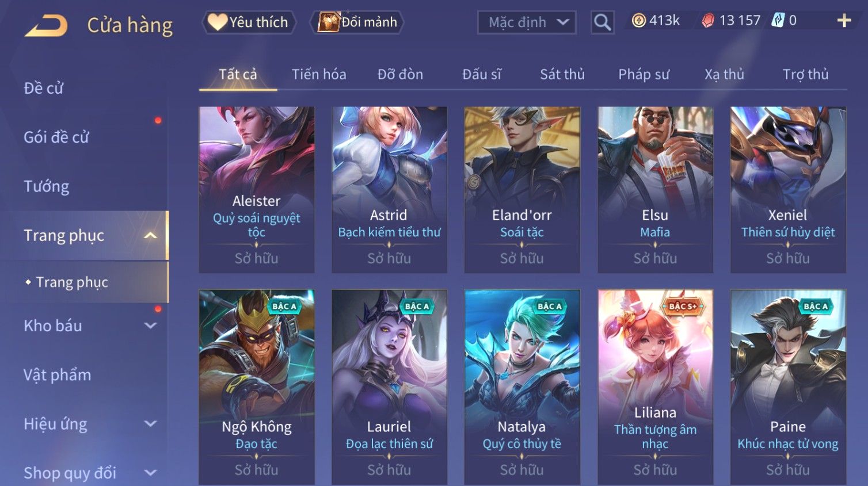Image resolution: width=868 pixels, height=486 pixels.
Task: Open Tướng in the sidebar
Action: (x=47, y=186)
